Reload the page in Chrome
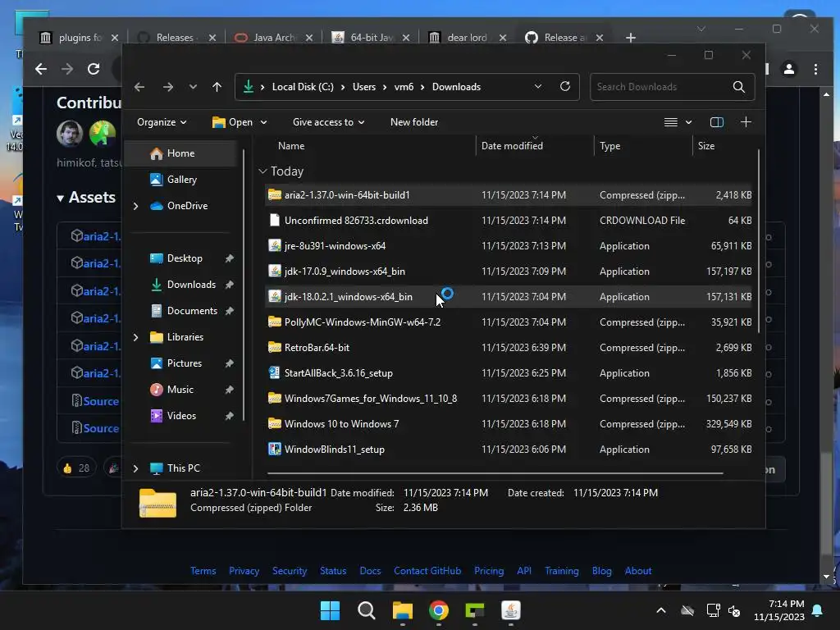The height and width of the screenshot is (630, 840). pyautogui.click(x=94, y=69)
